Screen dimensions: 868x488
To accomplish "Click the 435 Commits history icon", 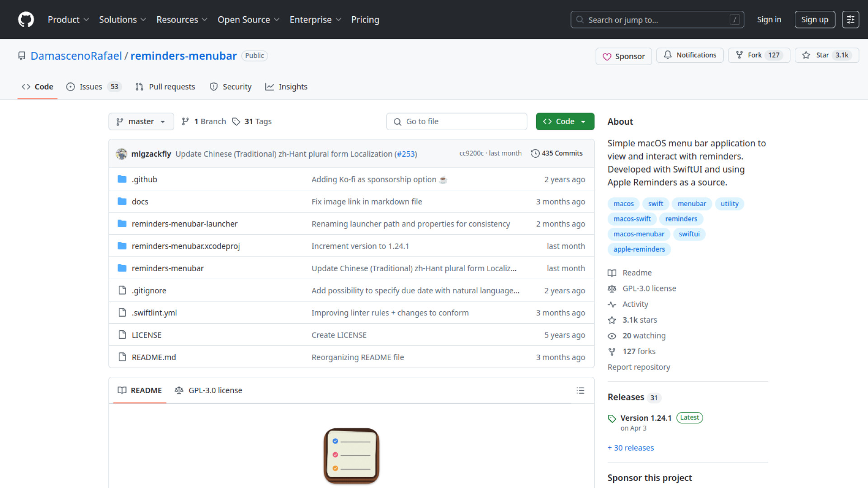I will [x=535, y=154].
